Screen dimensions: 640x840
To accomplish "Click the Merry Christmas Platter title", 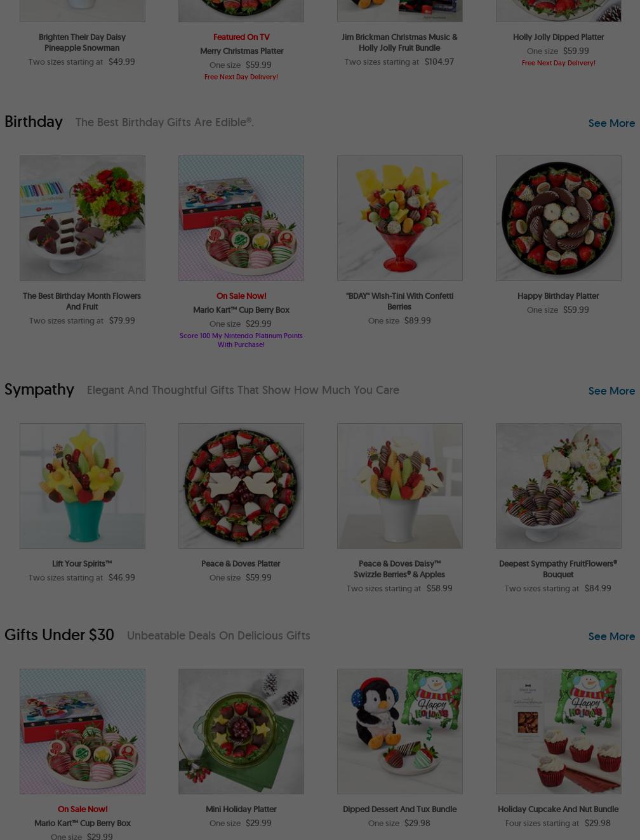I will pyautogui.click(x=241, y=51).
